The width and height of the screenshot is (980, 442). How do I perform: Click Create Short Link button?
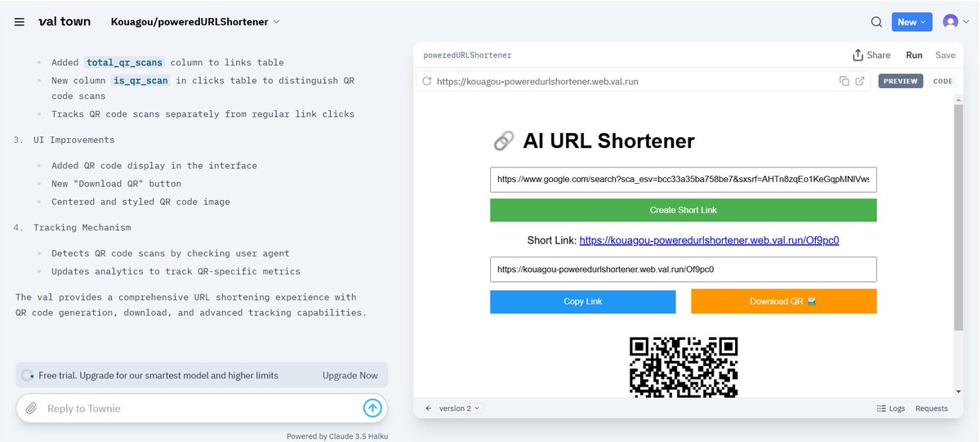[684, 210]
